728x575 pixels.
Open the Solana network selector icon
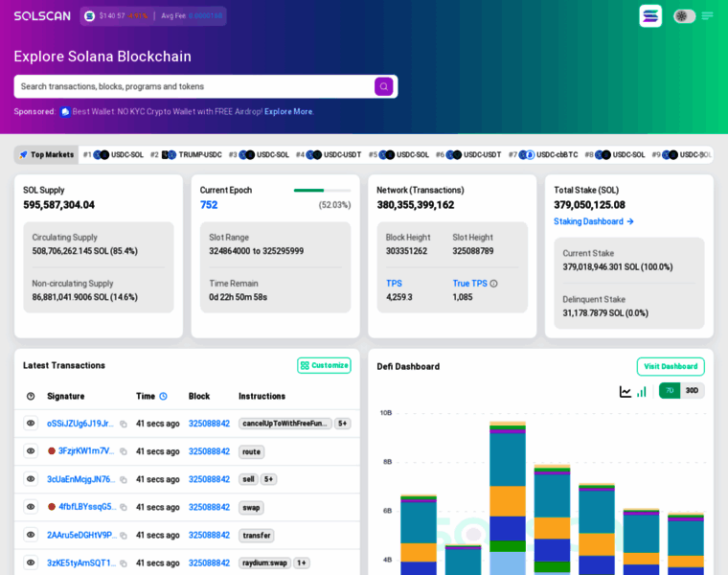pos(650,16)
